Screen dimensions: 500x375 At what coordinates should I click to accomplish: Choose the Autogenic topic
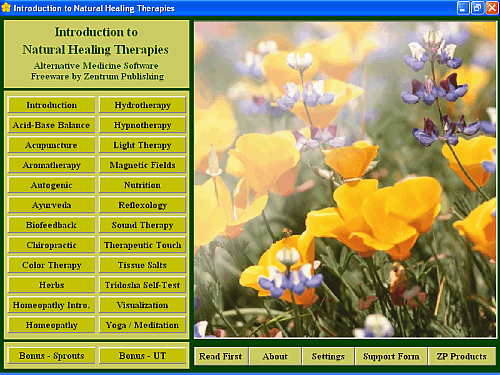pyautogui.click(x=52, y=185)
